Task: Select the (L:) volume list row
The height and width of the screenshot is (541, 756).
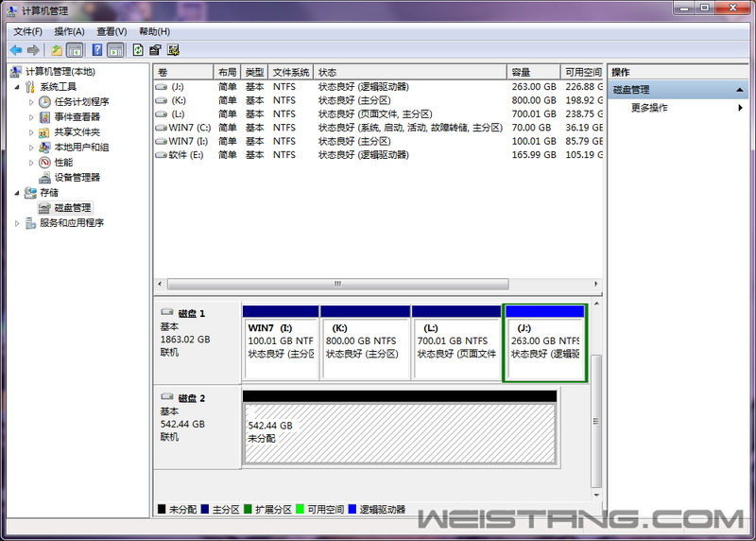Action: point(379,113)
